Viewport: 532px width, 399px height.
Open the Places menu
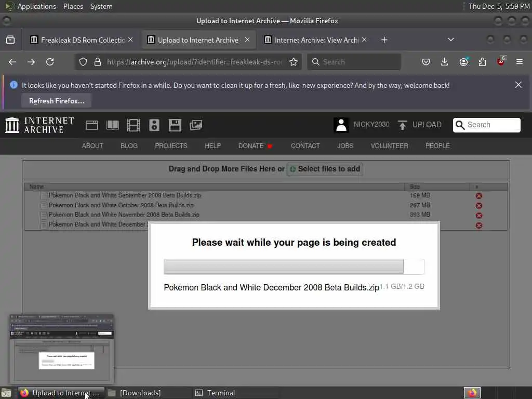pyautogui.click(x=73, y=6)
